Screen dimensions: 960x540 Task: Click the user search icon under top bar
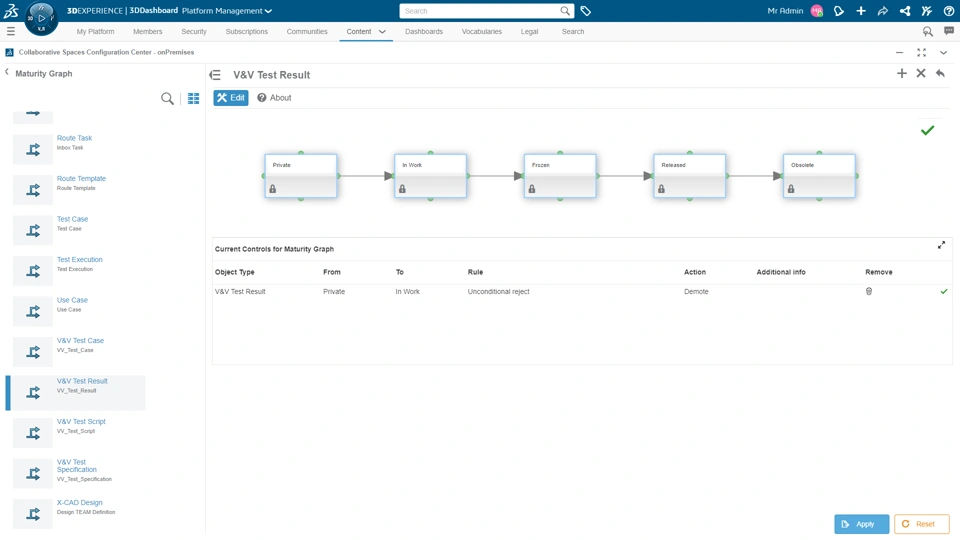point(928,31)
